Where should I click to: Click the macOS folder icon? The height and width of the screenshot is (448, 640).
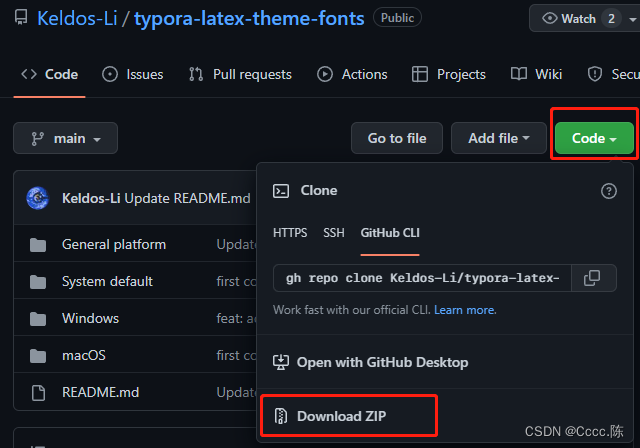tap(38, 356)
